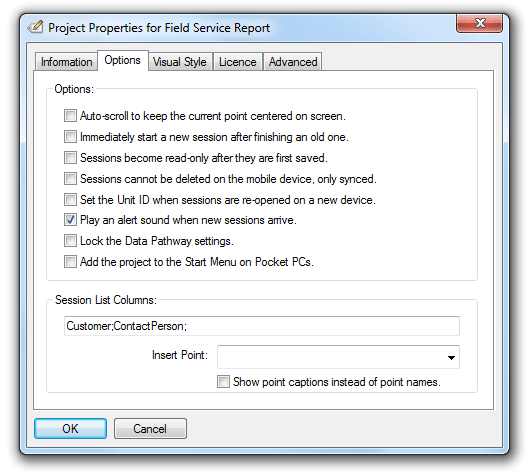The height and width of the screenshot is (473, 529).
Task: Open the Visual Style tab
Action: point(180,62)
